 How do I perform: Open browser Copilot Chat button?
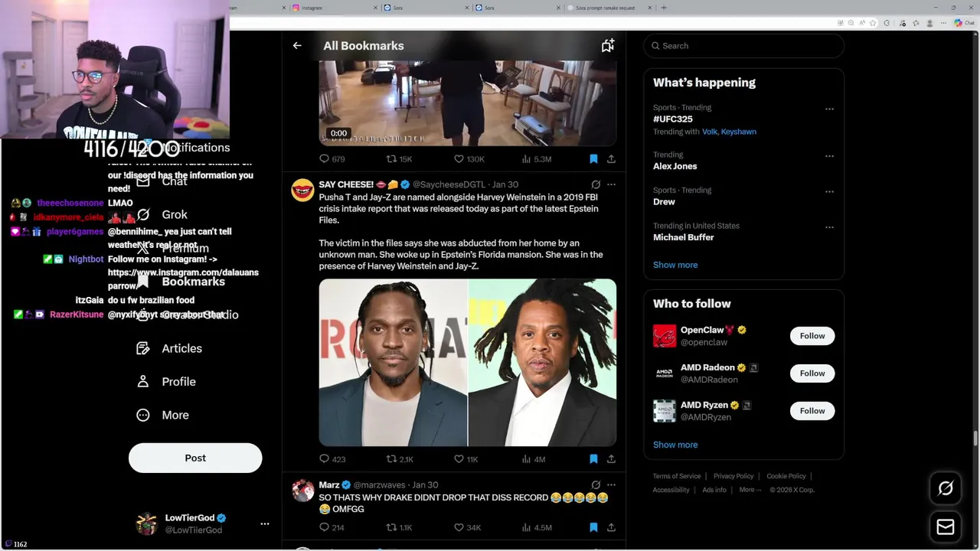coord(964,23)
